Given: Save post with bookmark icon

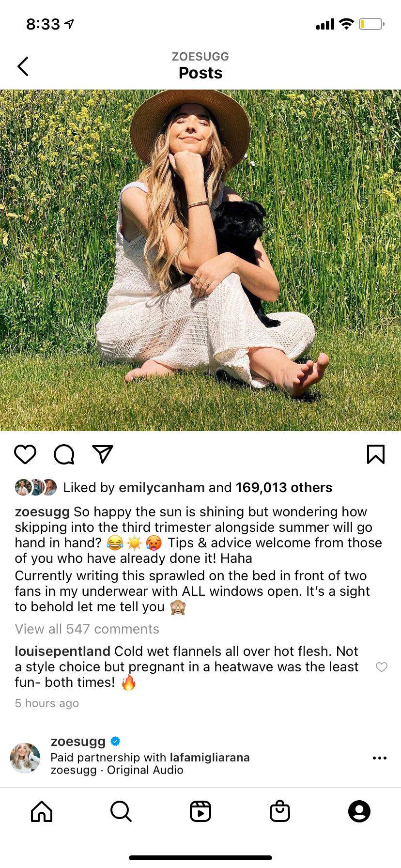Looking at the screenshot, I should [x=376, y=454].
